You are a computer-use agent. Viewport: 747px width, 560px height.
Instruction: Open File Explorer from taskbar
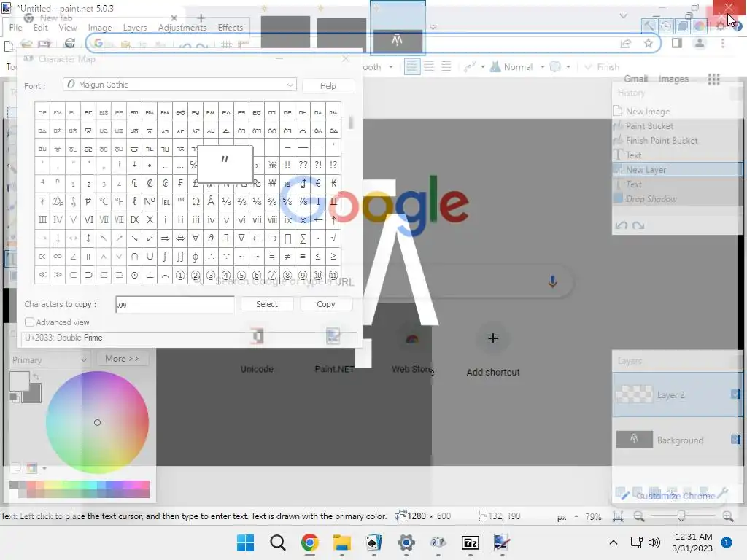point(342,542)
